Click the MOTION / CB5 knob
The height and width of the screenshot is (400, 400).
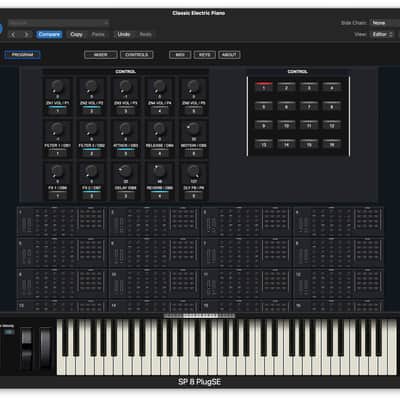point(193,129)
